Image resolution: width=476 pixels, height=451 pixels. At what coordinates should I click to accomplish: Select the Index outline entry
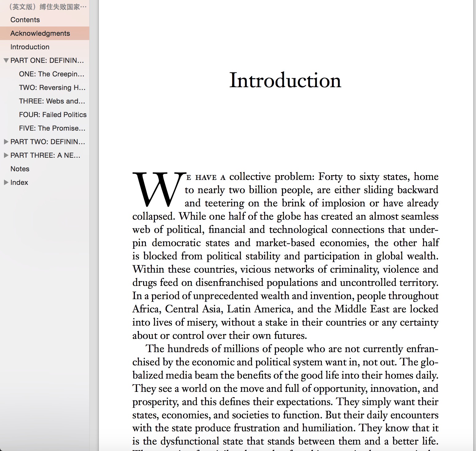(19, 182)
